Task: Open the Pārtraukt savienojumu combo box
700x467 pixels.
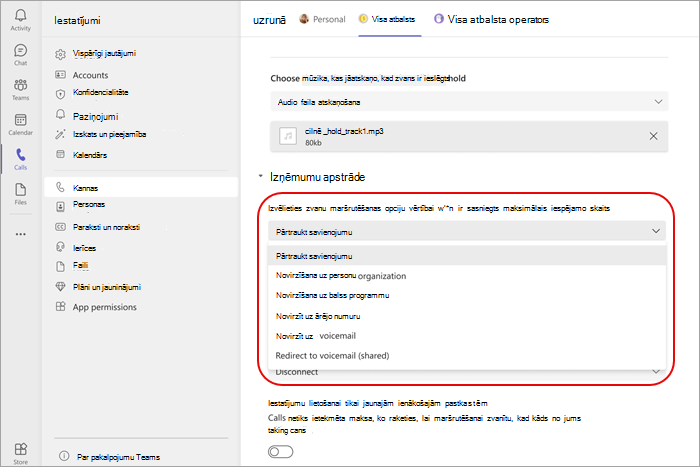Action: pyautogui.click(x=467, y=231)
